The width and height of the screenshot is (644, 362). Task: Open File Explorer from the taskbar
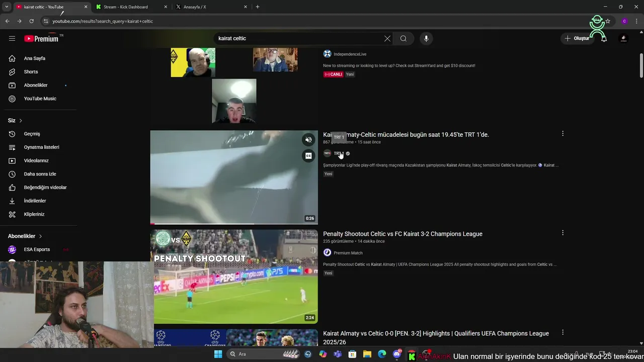(367, 354)
